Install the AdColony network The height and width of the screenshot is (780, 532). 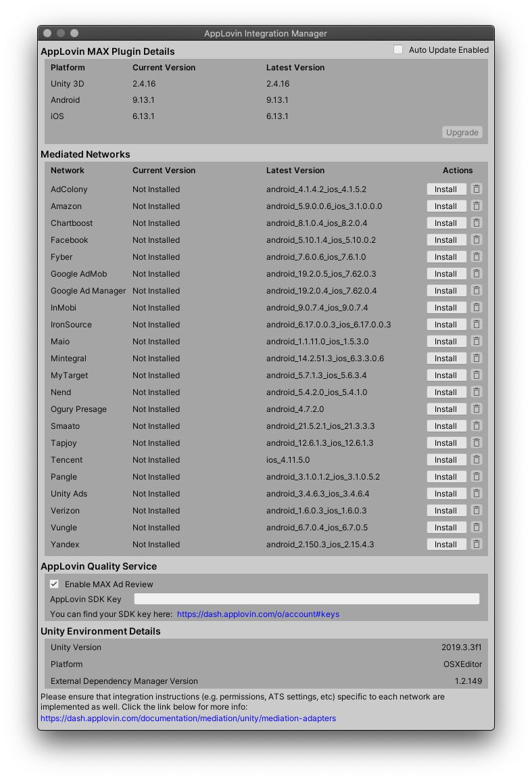point(446,189)
